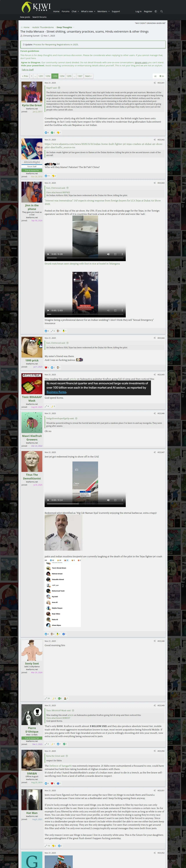Image resolution: width=186 pixels, height=868 pixels.
Task: Open the Home navigation item
Action: click(x=56, y=11)
